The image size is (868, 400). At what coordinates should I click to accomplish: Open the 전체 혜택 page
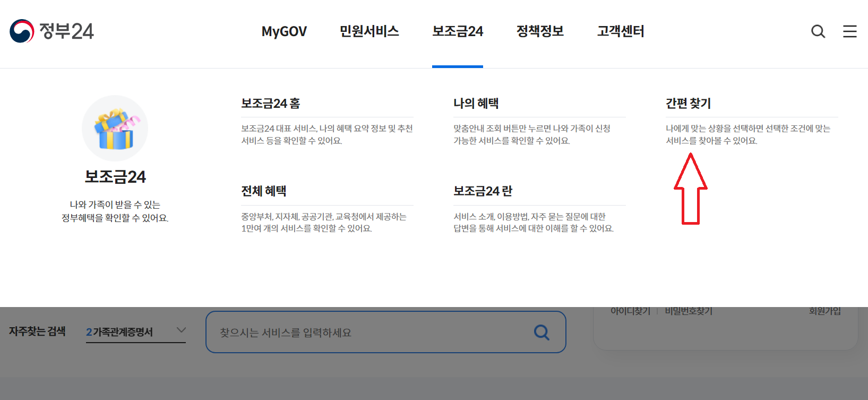[264, 191]
